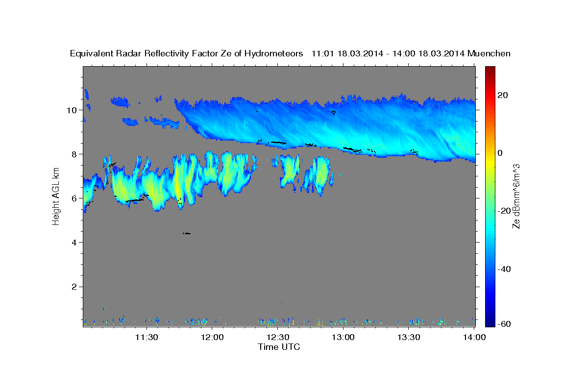588x392 pixels.
Task: Click the 'Time UTC' axis label
Action: (279, 347)
